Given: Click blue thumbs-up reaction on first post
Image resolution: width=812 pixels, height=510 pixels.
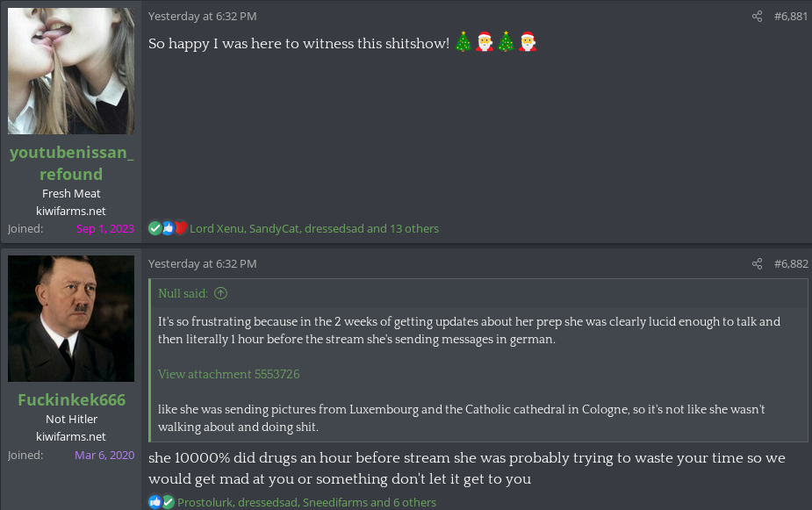Looking at the screenshot, I should coord(168,228).
